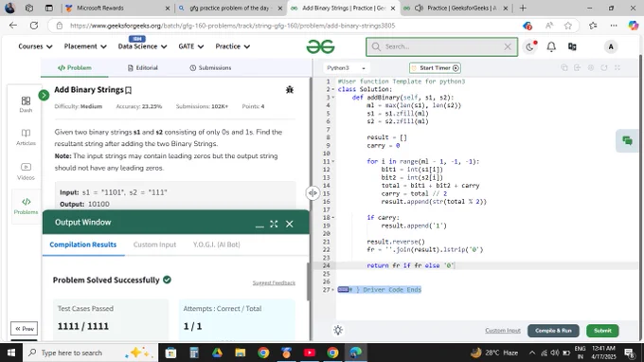Click the green sidebar expand arrow

pos(44,96)
